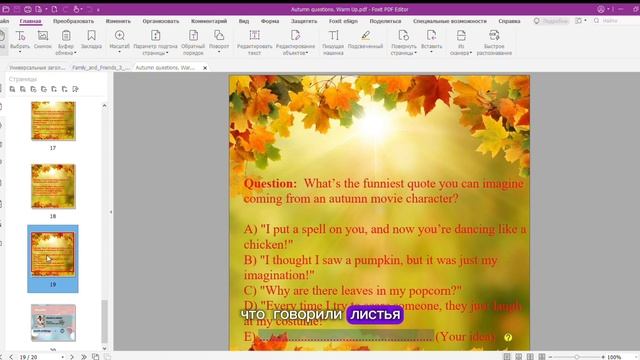The height and width of the screenshot is (360, 640).
Task: Activate Редактирование объектов tool
Action: point(295,36)
